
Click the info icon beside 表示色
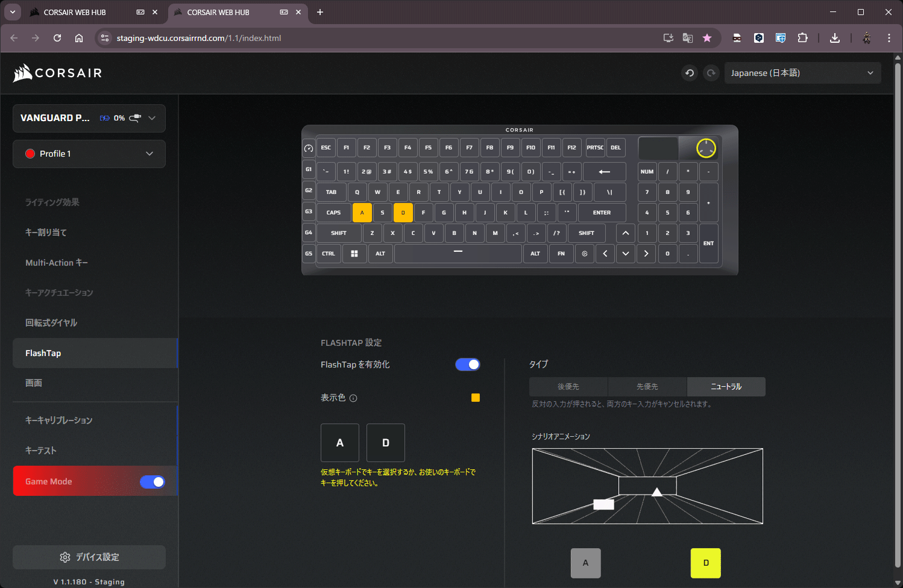353,398
